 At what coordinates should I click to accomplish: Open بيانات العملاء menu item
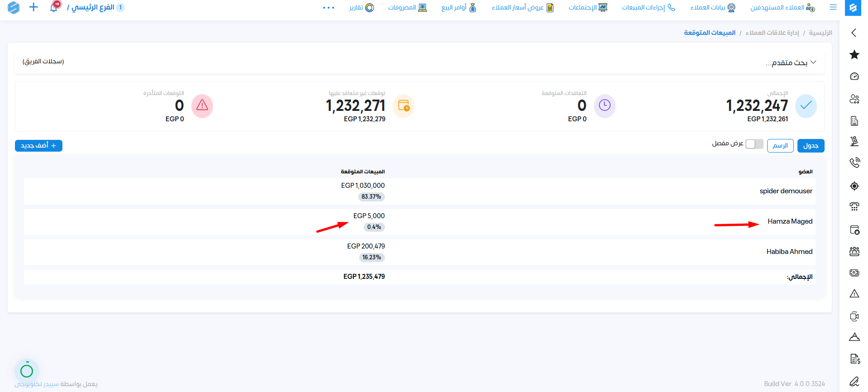(x=713, y=8)
